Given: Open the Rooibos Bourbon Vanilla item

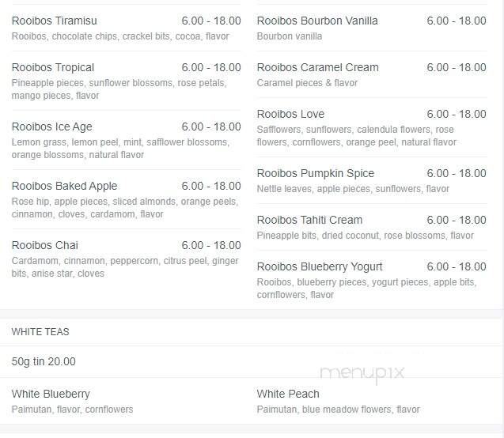Looking at the screenshot, I should tap(317, 21).
